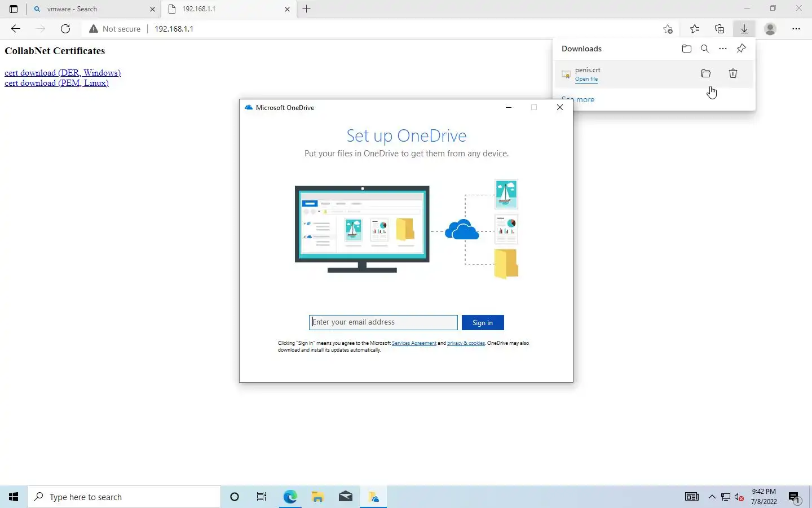Screen dimensions: 812x508
Task: Toggle the Downloads toolbar button
Action: (744, 29)
